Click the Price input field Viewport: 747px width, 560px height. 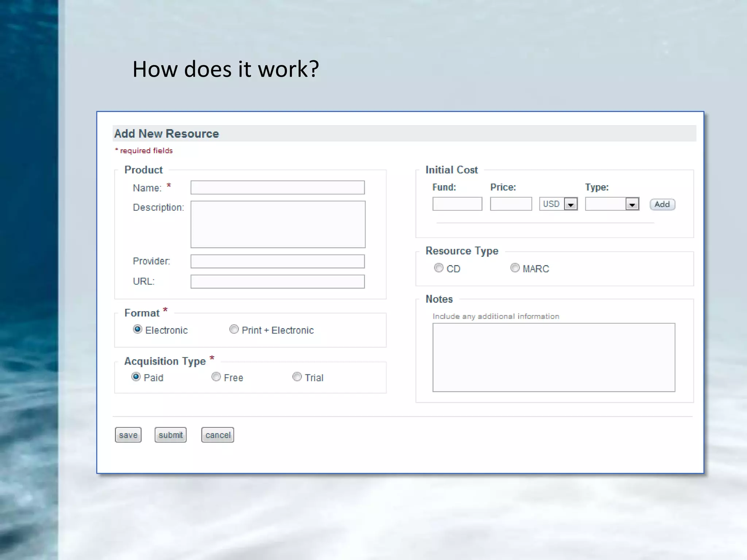[x=511, y=204]
